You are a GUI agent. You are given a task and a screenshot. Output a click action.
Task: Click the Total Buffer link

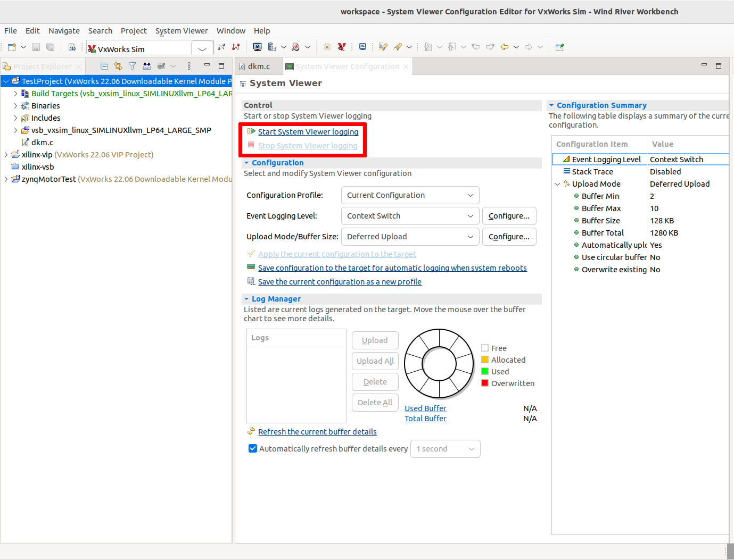tap(425, 419)
